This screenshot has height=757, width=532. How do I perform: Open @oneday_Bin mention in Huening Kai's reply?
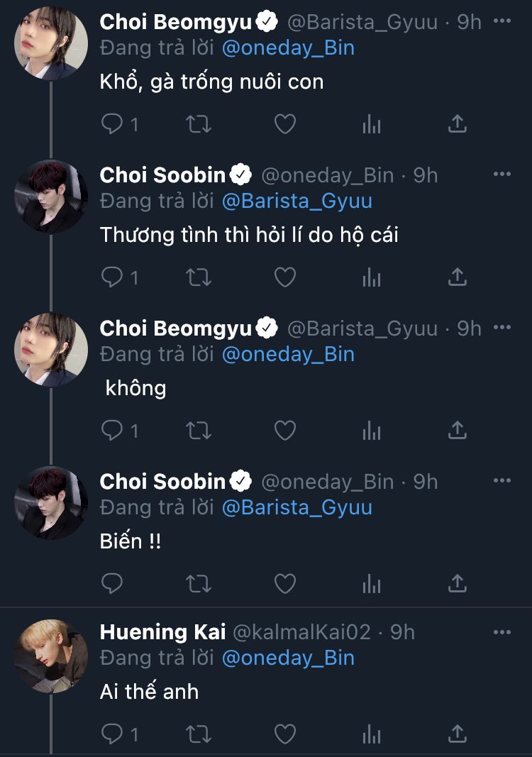click(288, 658)
